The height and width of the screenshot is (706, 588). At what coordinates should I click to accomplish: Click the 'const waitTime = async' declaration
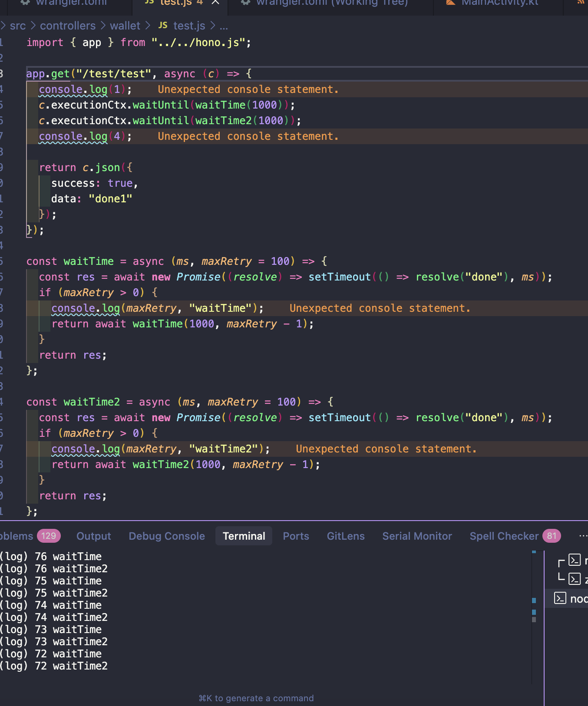click(177, 261)
